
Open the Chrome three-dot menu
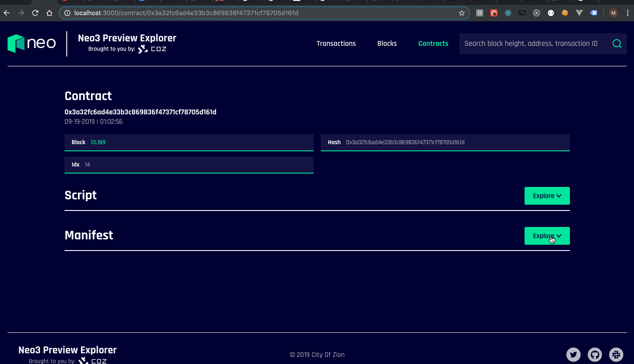pyautogui.click(x=627, y=13)
